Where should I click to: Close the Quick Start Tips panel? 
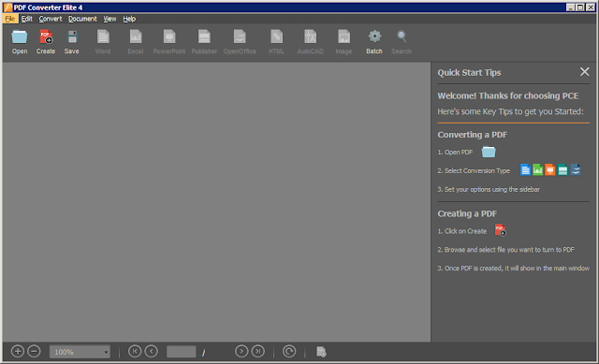pyautogui.click(x=584, y=72)
